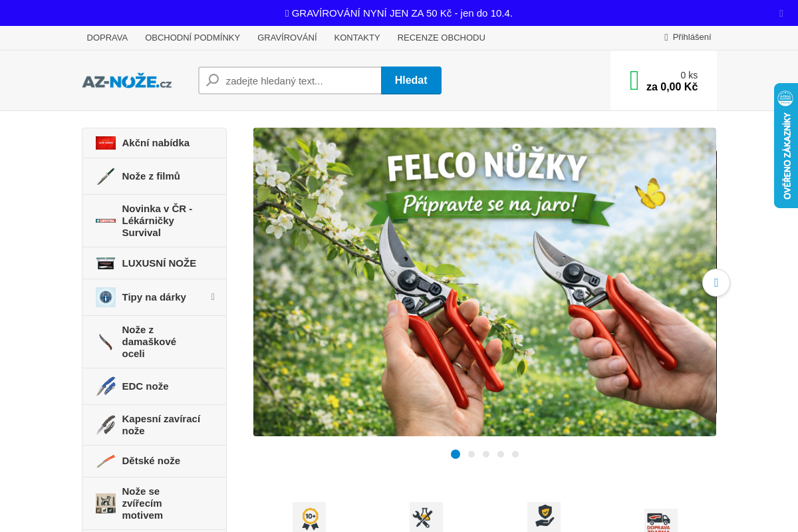
Task: Click the magnifying glass search icon
Action: click(x=211, y=80)
